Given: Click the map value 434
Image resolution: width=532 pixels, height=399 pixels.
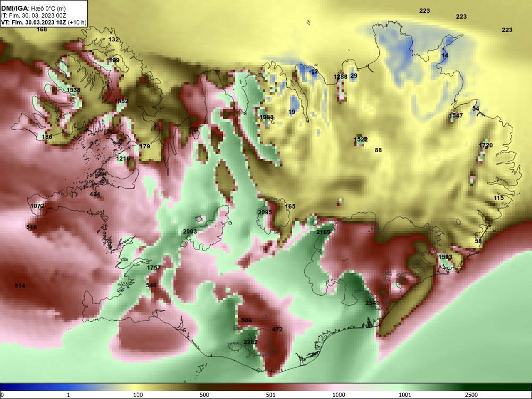Looking at the screenshot, I should [x=95, y=194].
